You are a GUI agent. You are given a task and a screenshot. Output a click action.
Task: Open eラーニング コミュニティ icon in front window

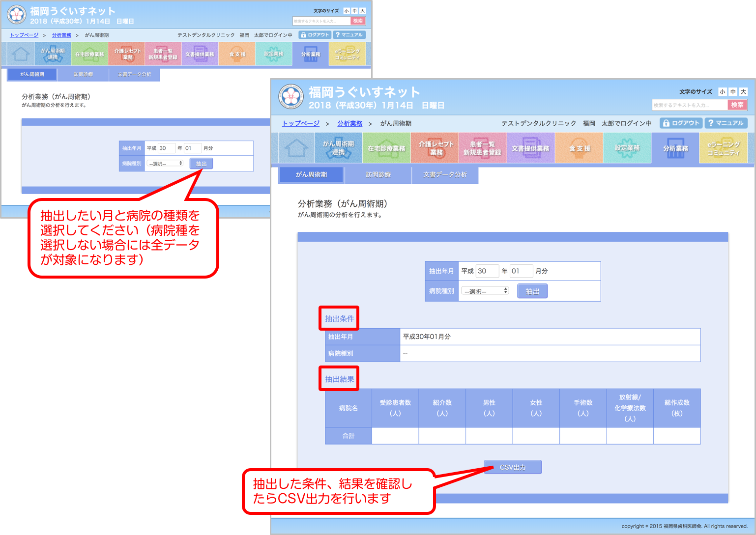(x=723, y=148)
